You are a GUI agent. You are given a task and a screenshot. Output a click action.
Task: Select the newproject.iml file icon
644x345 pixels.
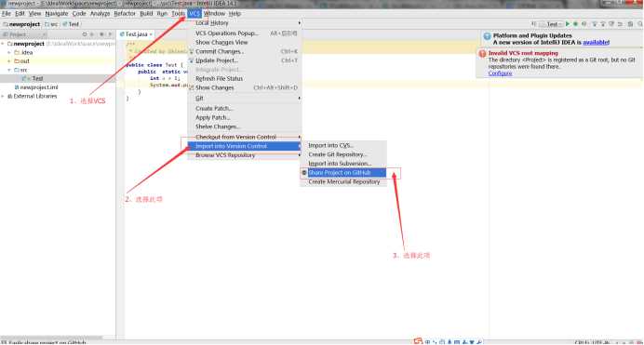pyautogui.click(x=17, y=87)
